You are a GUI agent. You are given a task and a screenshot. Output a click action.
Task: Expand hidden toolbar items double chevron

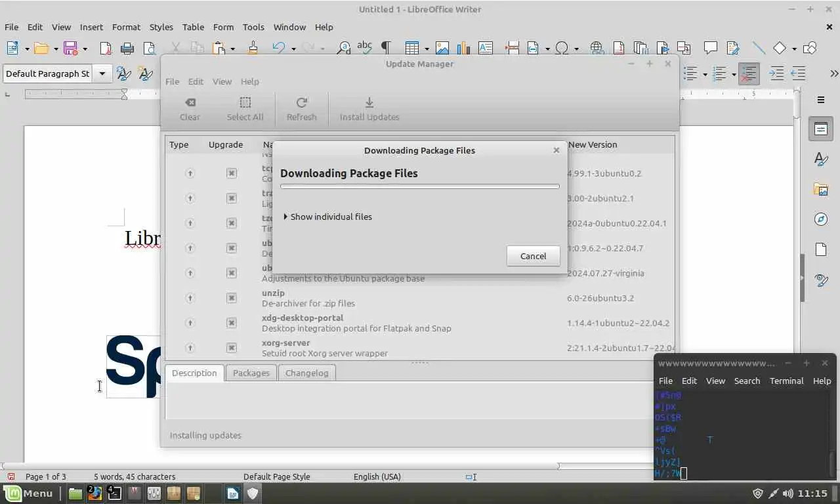pos(834,73)
